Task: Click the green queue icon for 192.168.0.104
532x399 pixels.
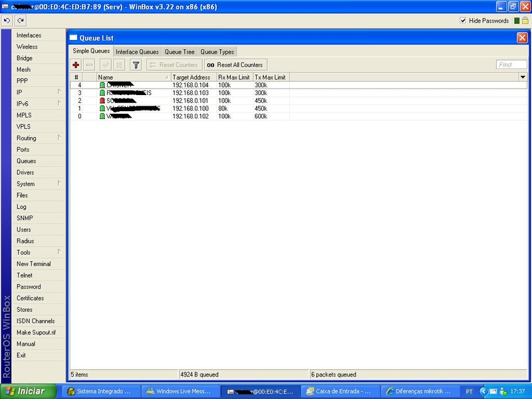Action: [x=102, y=85]
